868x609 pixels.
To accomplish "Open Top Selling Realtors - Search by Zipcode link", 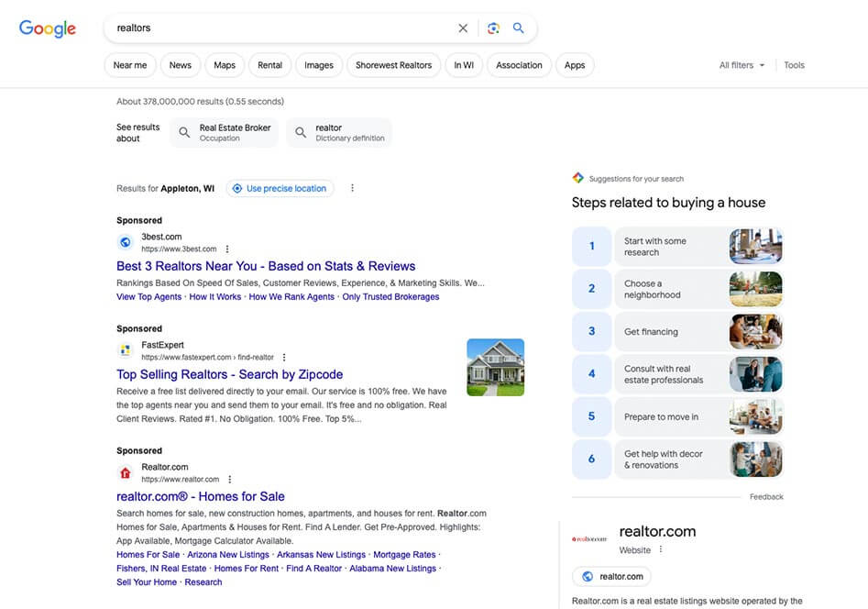I will pos(230,374).
